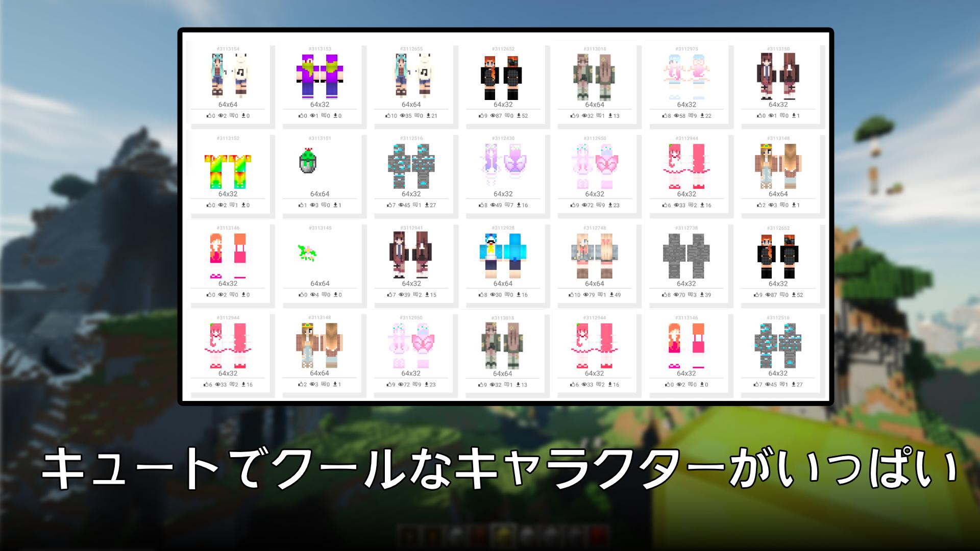Click the thumbs-up icon on skin #3113153

pos(301,116)
